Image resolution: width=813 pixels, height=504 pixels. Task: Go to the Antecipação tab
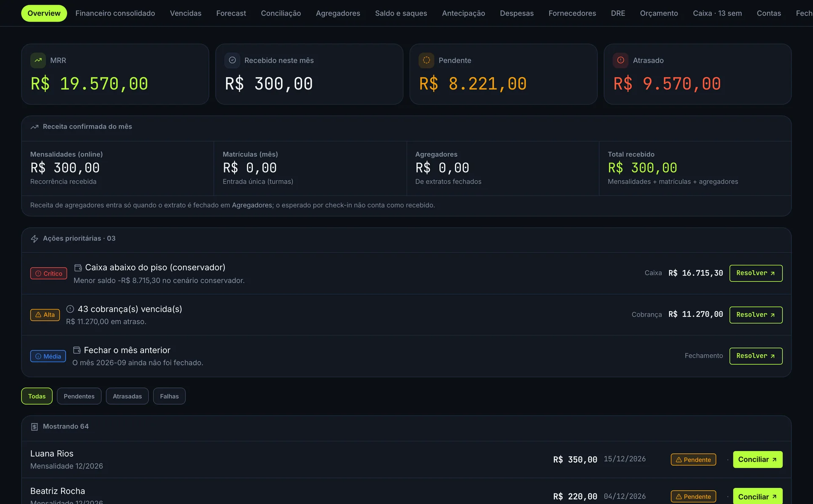(x=463, y=13)
